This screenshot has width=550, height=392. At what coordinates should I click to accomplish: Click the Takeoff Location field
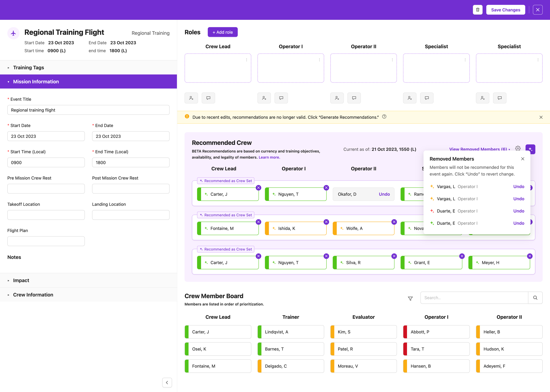pos(46,215)
